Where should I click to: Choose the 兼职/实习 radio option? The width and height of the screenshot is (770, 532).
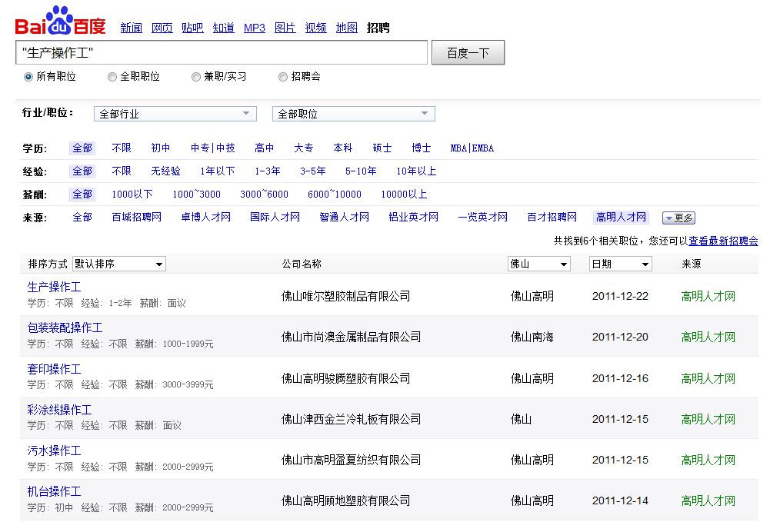coord(196,77)
